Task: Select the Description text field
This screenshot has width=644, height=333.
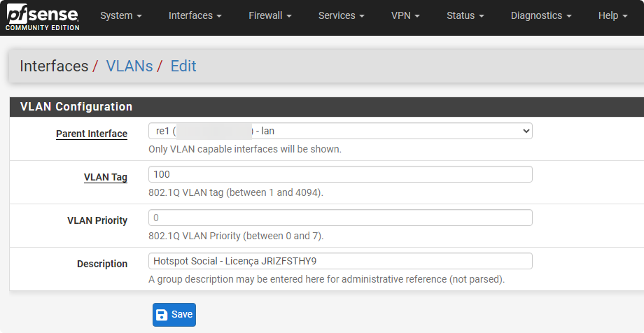Action: [x=340, y=261]
